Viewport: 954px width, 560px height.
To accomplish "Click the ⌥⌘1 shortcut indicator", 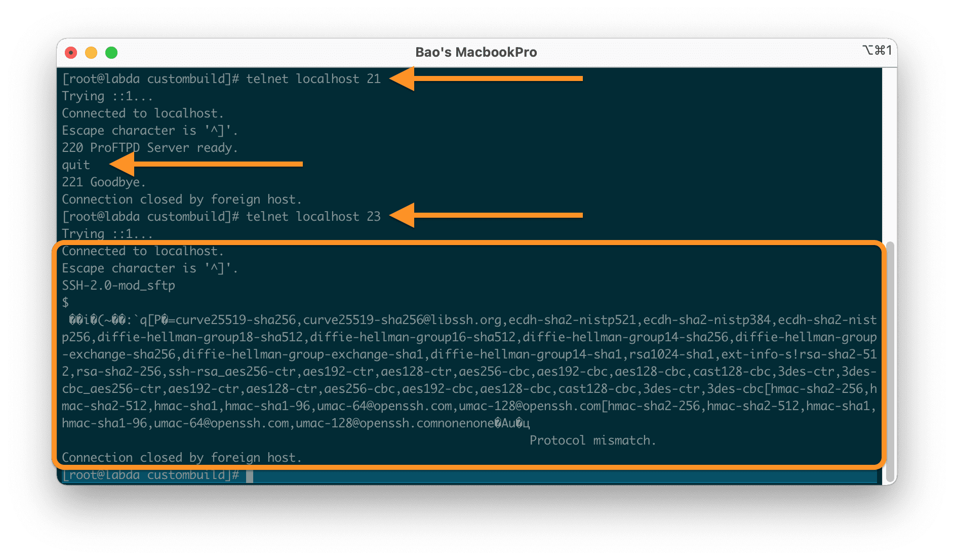I will (x=877, y=50).
